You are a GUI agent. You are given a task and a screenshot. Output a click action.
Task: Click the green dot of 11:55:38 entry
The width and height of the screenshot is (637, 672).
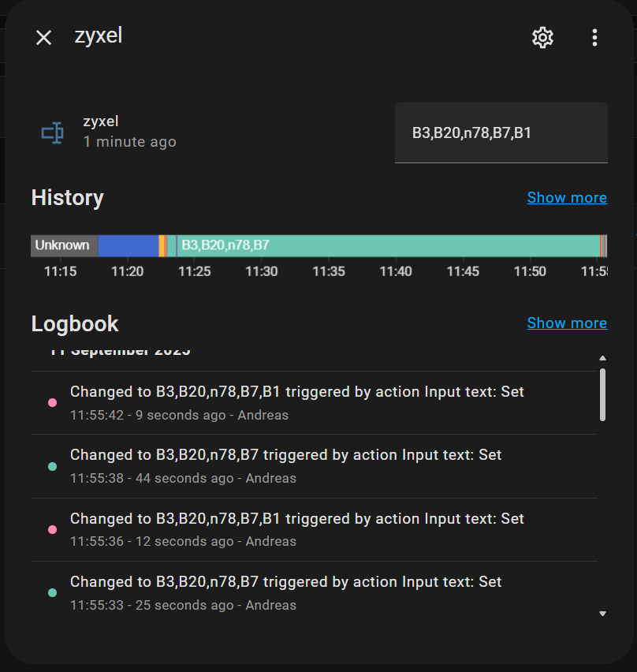pyautogui.click(x=52, y=466)
